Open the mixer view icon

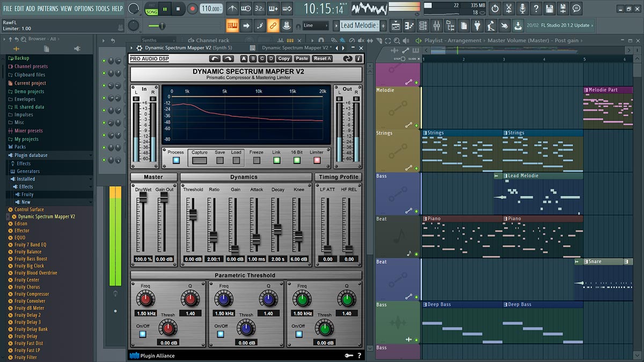coord(436,25)
